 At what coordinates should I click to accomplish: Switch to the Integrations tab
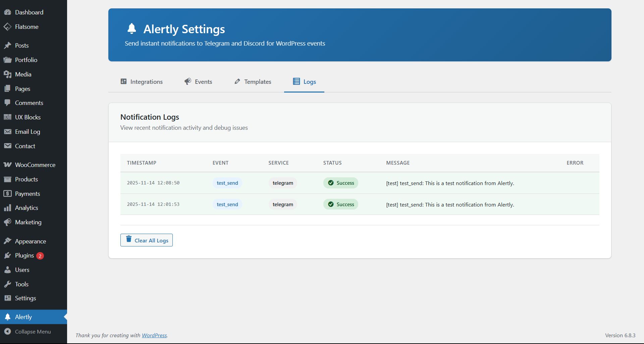(x=142, y=82)
